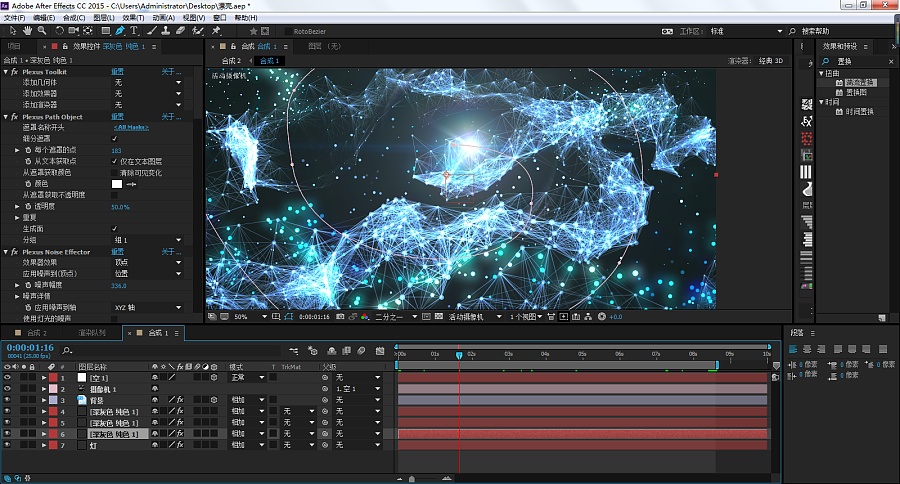Image resolution: width=900 pixels, height=484 pixels.
Task: Click the snapshot camera icon below viewer
Action: pos(340,316)
